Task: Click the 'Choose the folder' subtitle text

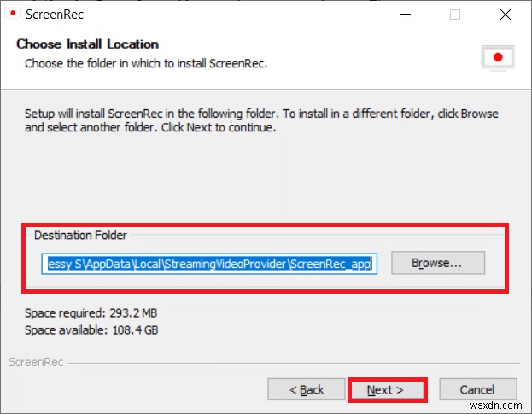Action: click(x=146, y=63)
